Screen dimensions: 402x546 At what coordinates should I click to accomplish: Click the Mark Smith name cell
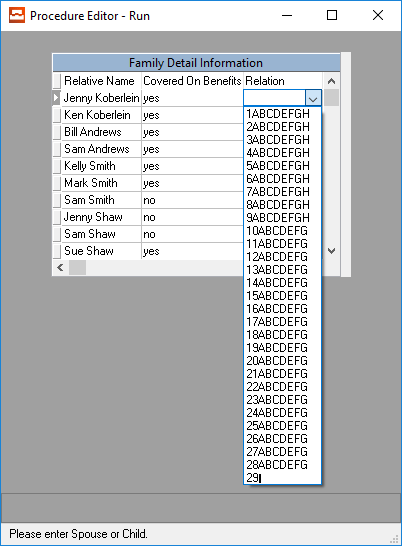click(x=101, y=184)
